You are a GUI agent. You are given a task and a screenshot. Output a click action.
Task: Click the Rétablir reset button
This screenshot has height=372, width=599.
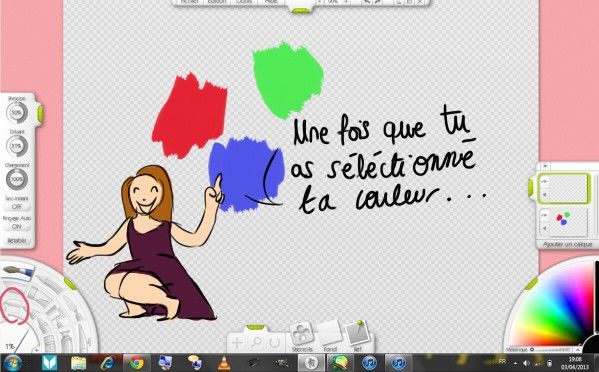pos(16,241)
